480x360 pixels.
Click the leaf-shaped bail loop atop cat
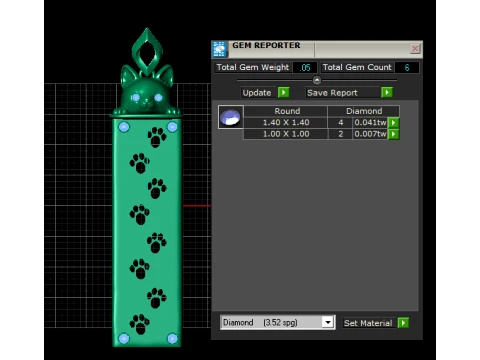point(147,52)
